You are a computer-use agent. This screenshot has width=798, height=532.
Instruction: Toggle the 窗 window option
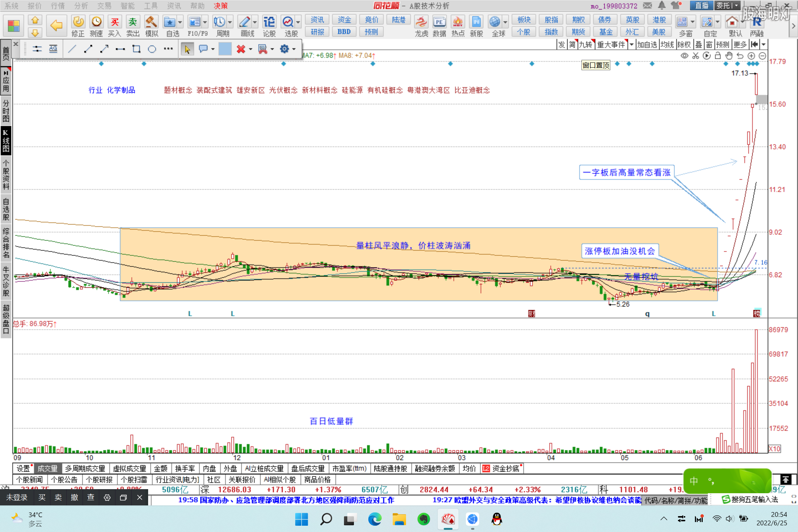click(x=709, y=45)
